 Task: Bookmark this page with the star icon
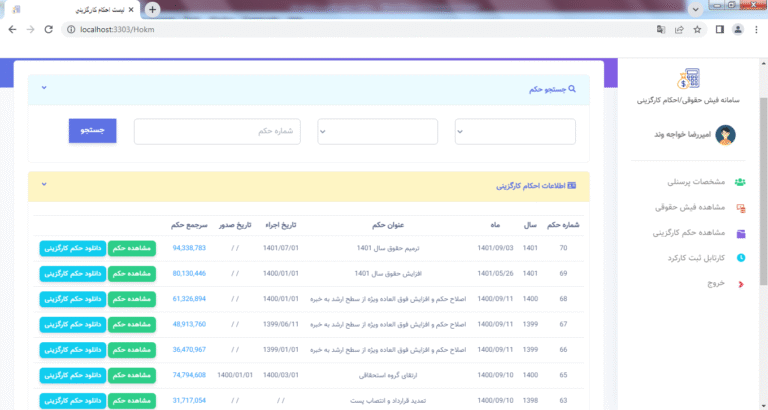tap(697, 29)
